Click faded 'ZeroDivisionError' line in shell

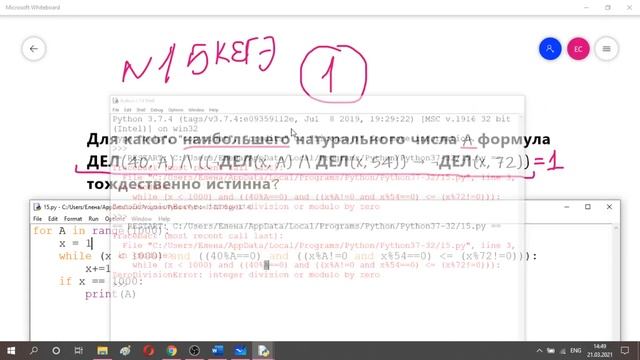click(246, 275)
